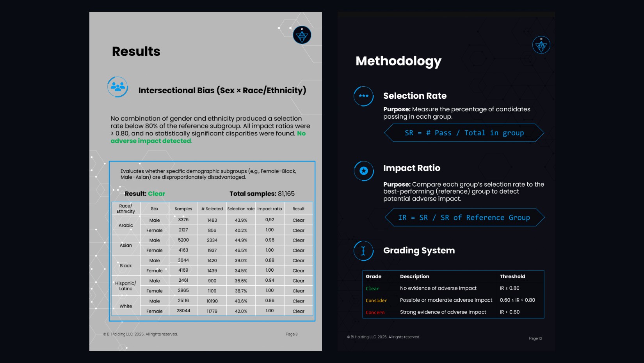The width and height of the screenshot is (644, 363).
Task: Click the 'IR ≥ 0.80' threshold
Action: pyautogui.click(x=509, y=288)
